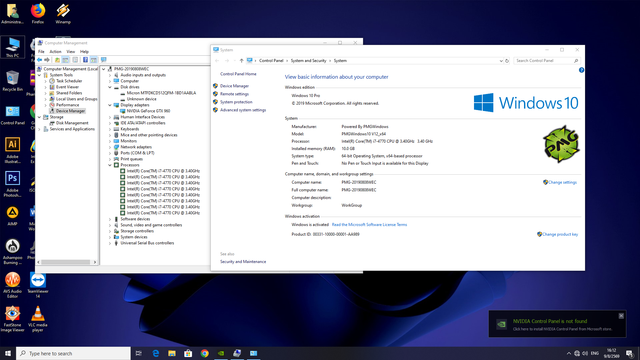The image size is (640, 360).
Task: Open Control Panel desktop shortcut
Action: [x=12, y=114]
